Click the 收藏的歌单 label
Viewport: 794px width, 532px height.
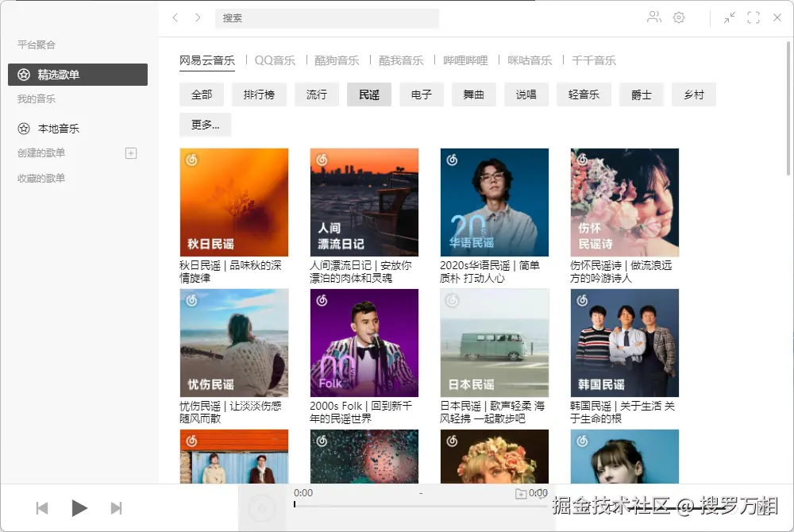click(41, 178)
